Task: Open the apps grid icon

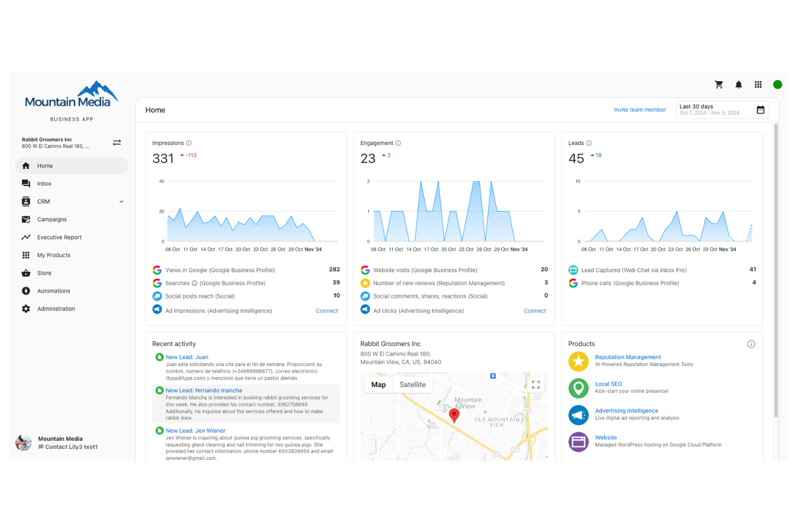Action: tap(758, 85)
